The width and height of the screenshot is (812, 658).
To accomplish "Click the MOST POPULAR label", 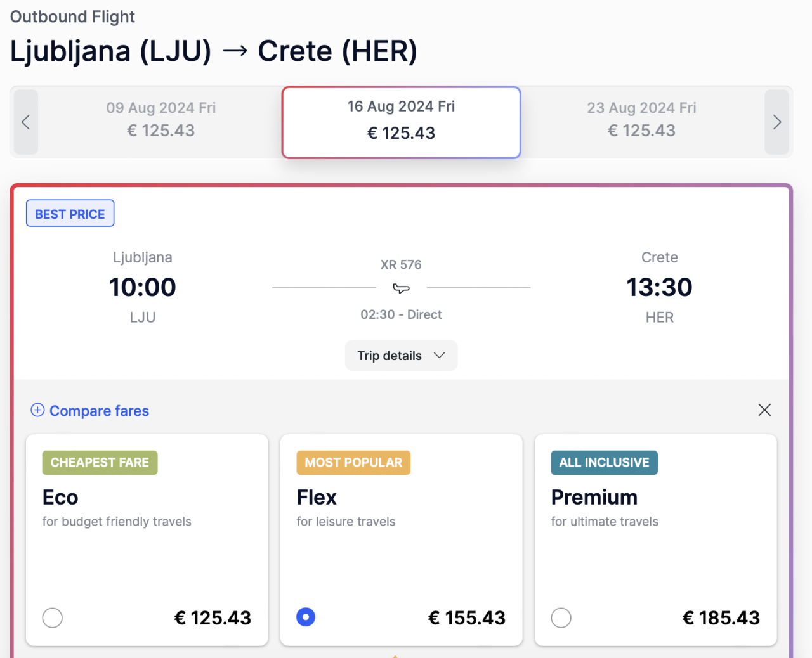I will click(353, 463).
